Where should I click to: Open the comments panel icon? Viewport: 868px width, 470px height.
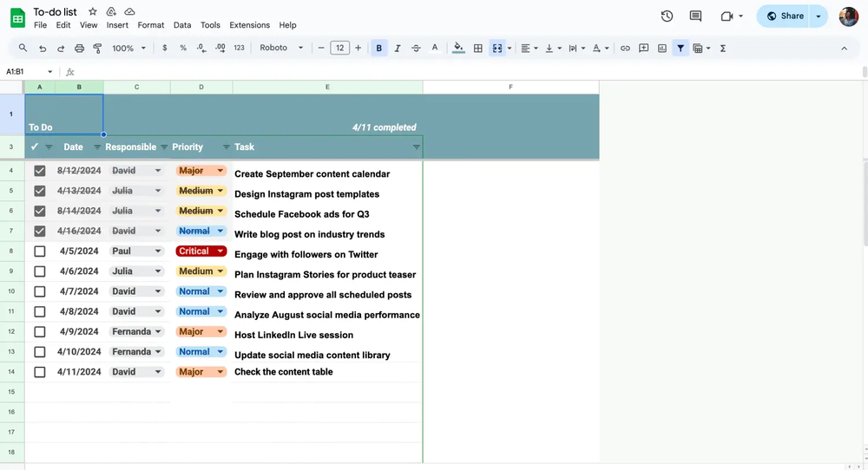(695, 16)
